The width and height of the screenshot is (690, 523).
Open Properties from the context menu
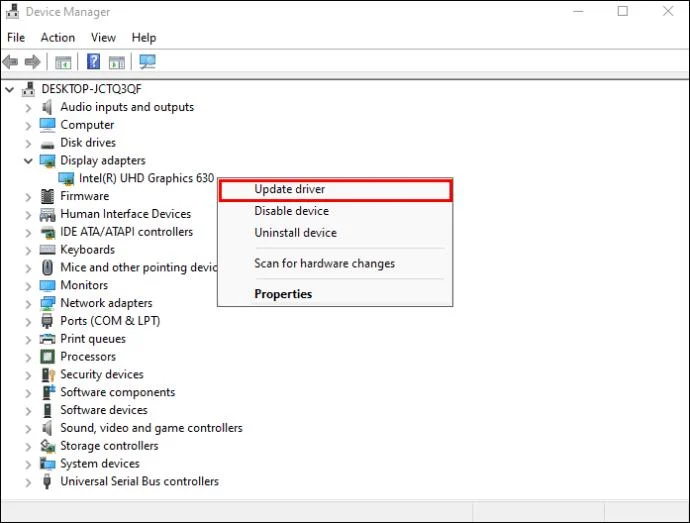(x=335, y=294)
